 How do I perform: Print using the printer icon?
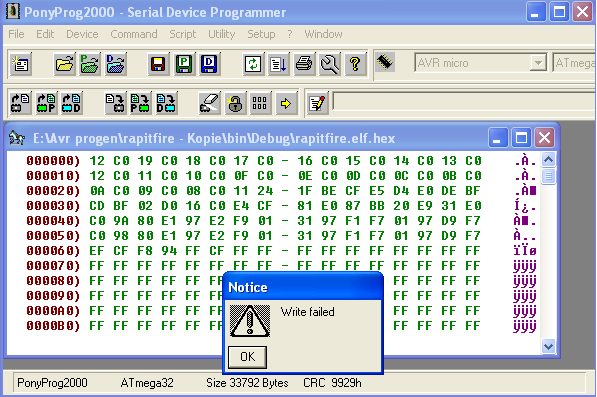pyautogui.click(x=304, y=64)
